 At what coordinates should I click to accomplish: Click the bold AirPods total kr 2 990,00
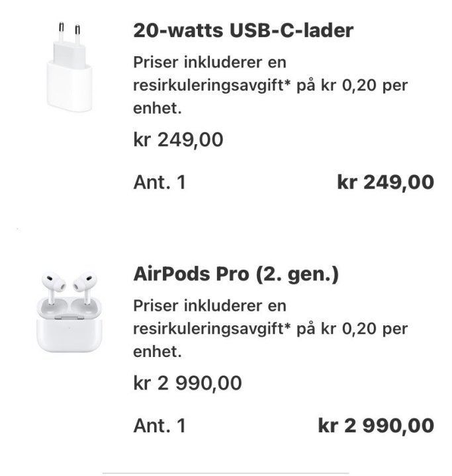click(376, 425)
